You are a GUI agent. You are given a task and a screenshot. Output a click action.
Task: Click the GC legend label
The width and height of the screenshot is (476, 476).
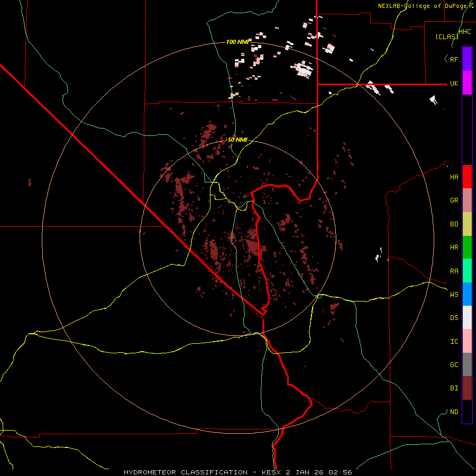click(x=454, y=365)
